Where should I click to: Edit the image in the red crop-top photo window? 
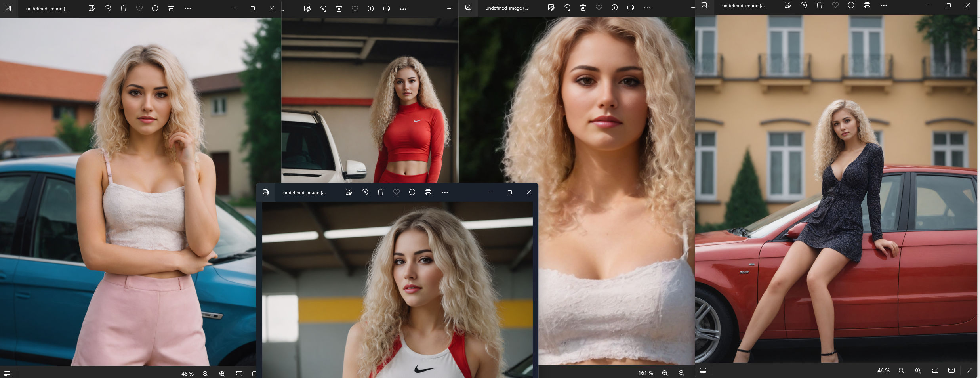tap(307, 9)
